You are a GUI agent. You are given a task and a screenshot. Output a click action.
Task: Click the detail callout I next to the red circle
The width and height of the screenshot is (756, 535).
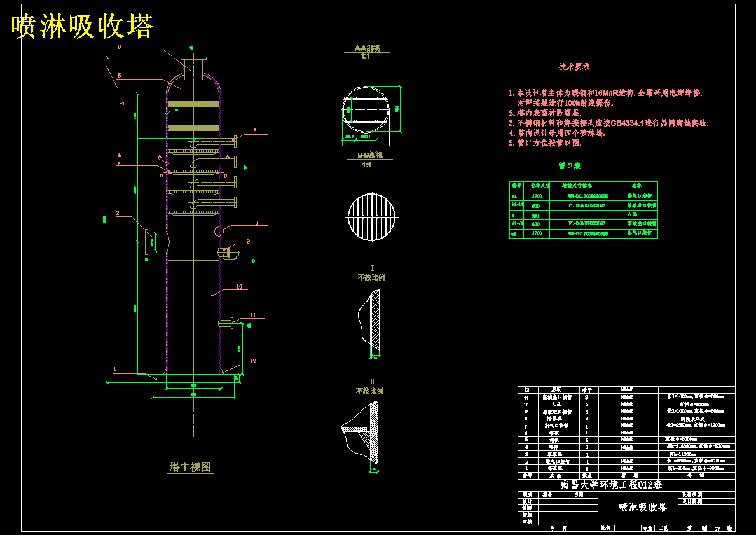coord(257,223)
